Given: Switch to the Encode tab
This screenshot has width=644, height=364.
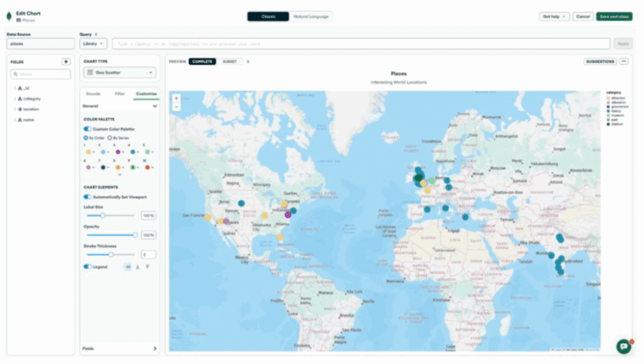Looking at the screenshot, I should coord(93,94).
